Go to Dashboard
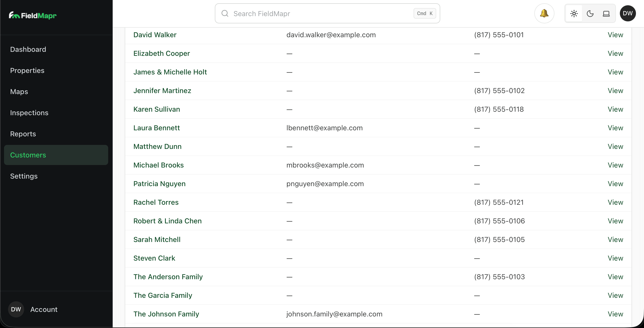 (x=56, y=49)
